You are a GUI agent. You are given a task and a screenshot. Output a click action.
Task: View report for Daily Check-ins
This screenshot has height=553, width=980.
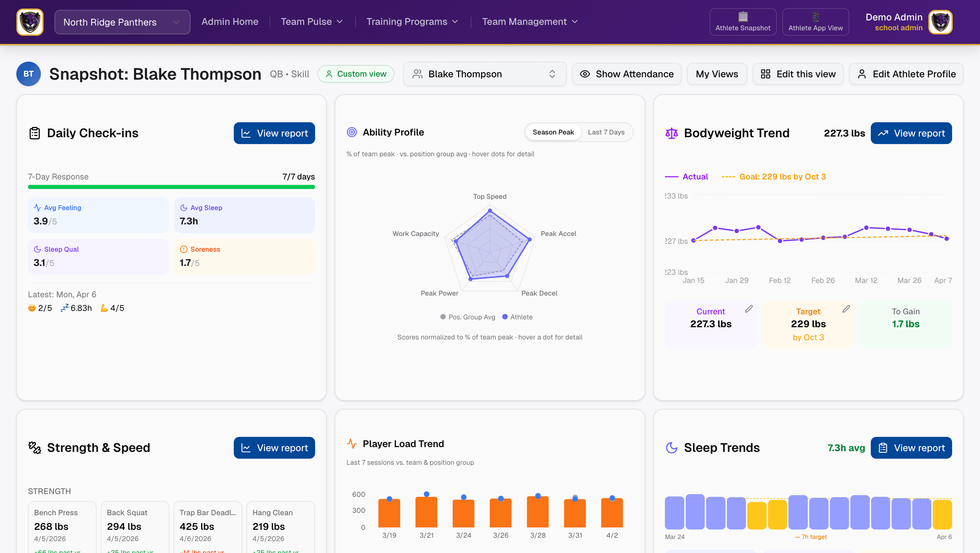[x=274, y=133]
